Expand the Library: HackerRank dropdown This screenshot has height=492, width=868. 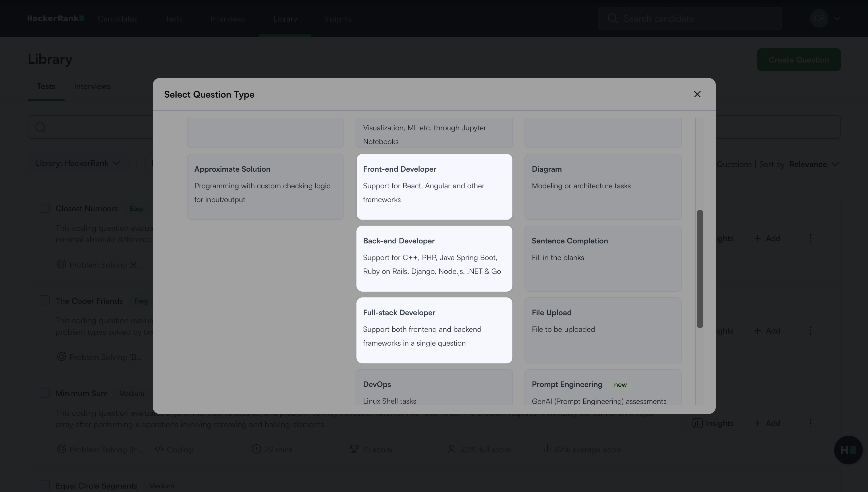point(78,163)
